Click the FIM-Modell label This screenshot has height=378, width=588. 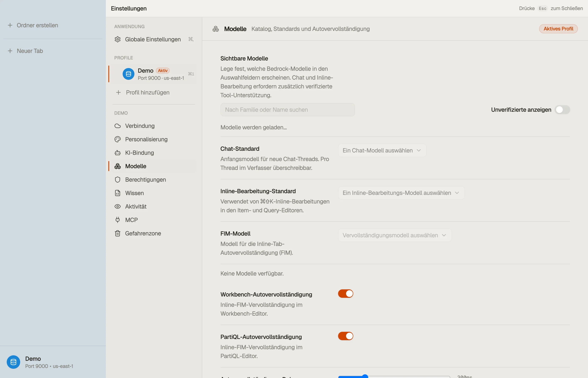coord(235,234)
